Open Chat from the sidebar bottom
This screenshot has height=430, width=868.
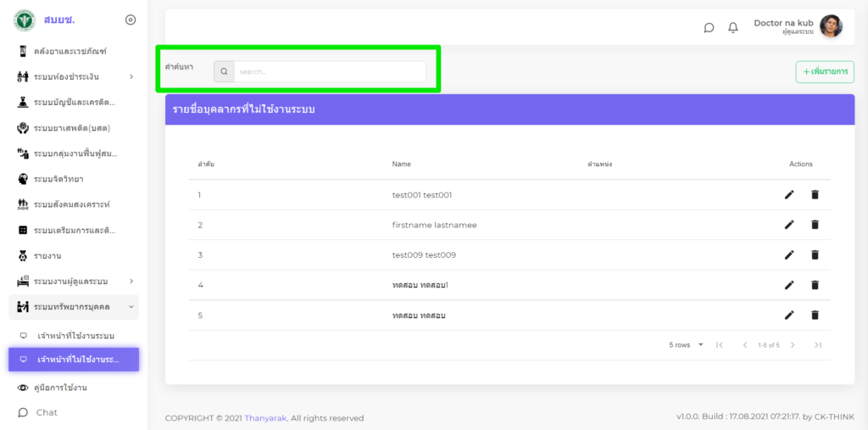click(47, 412)
